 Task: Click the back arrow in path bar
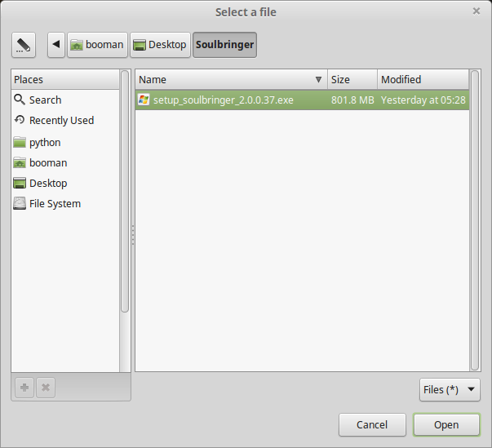(56, 45)
